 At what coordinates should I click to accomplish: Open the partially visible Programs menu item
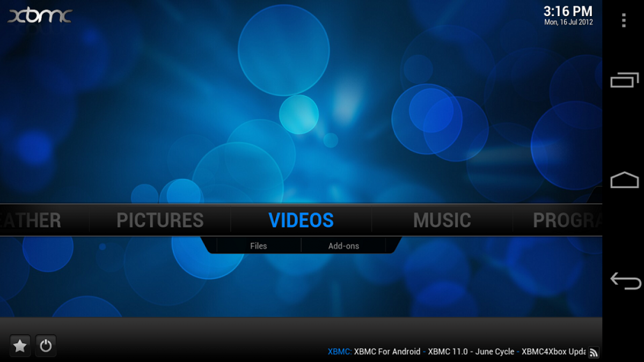click(x=566, y=220)
